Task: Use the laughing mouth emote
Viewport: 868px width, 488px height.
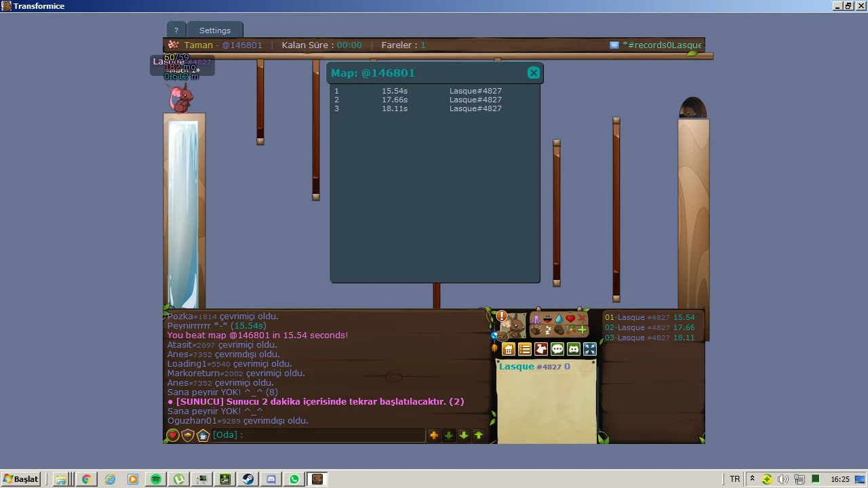Action: [x=547, y=319]
